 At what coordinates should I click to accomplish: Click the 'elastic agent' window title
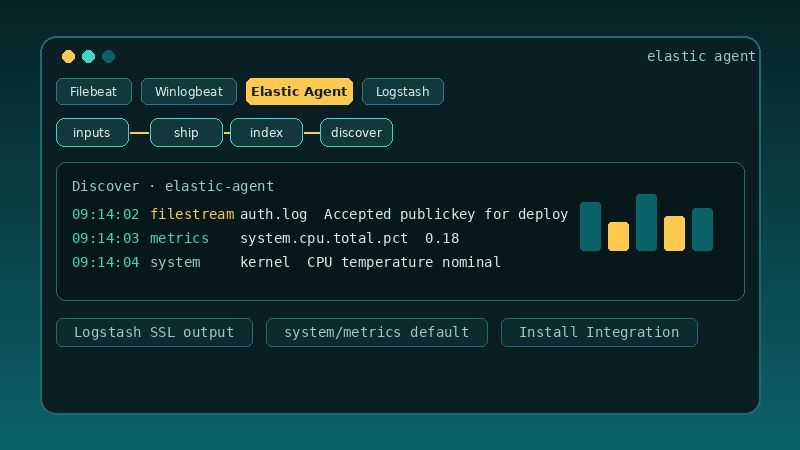[701, 56]
